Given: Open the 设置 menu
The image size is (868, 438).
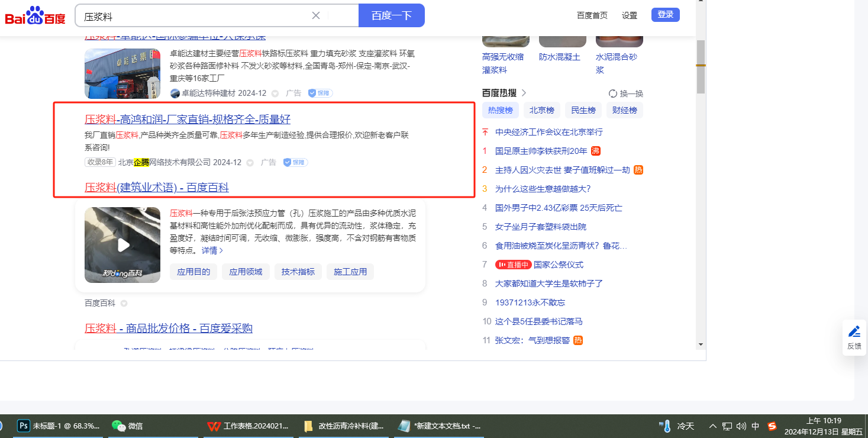Looking at the screenshot, I should [630, 15].
